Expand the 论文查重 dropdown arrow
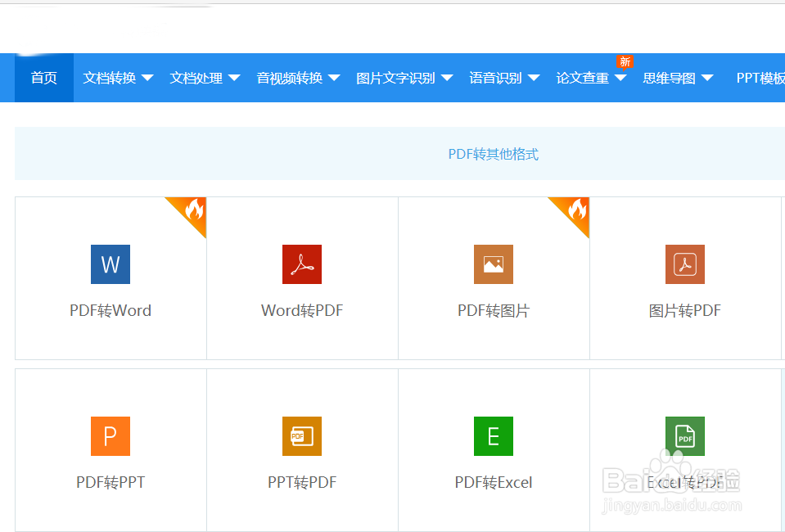This screenshot has width=785, height=532. pos(620,78)
